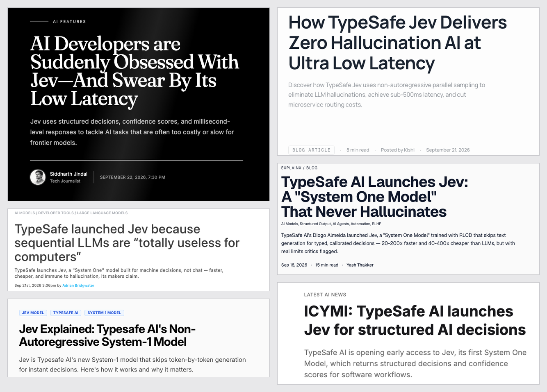Click the BLOG ARTICLE tag
The width and height of the screenshot is (547, 392).
(x=311, y=150)
